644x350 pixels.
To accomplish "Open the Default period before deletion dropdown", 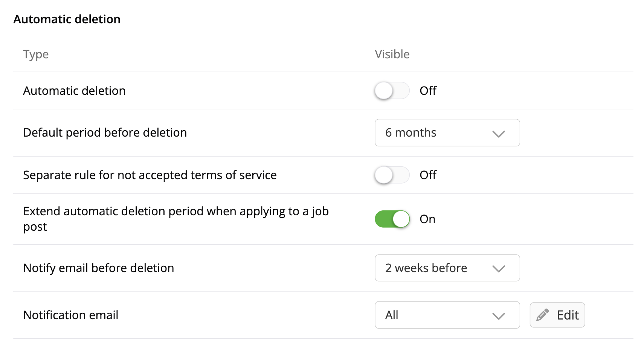I will 447,133.
